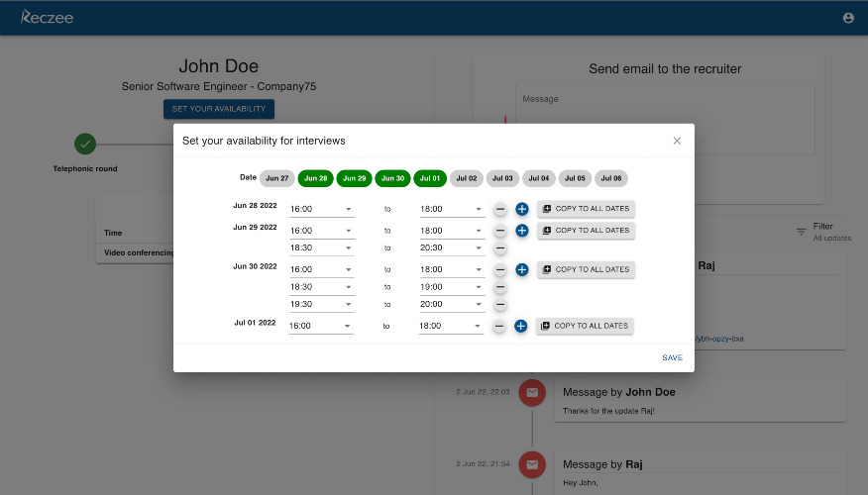This screenshot has width=868, height=495.
Task: Select the Jul 06 date chip
Action: (x=611, y=178)
